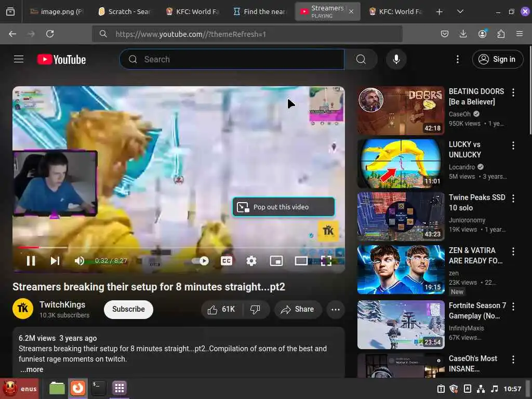The height and width of the screenshot is (399, 532).
Task: Open LUCKY vs UNLUCKY video title
Action: click(x=465, y=150)
